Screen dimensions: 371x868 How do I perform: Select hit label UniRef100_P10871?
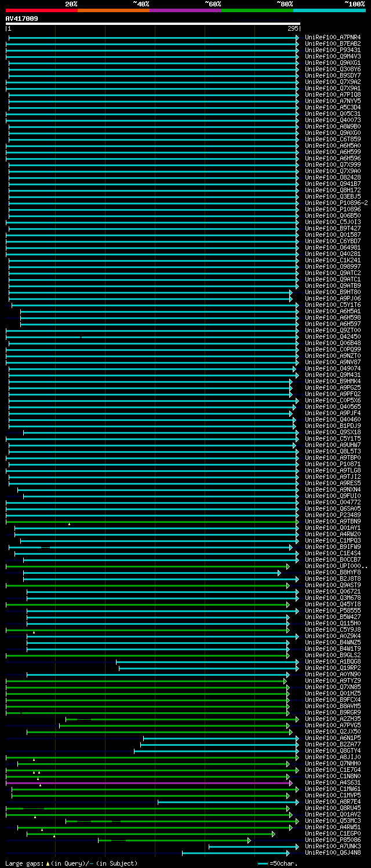[x=333, y=464]
